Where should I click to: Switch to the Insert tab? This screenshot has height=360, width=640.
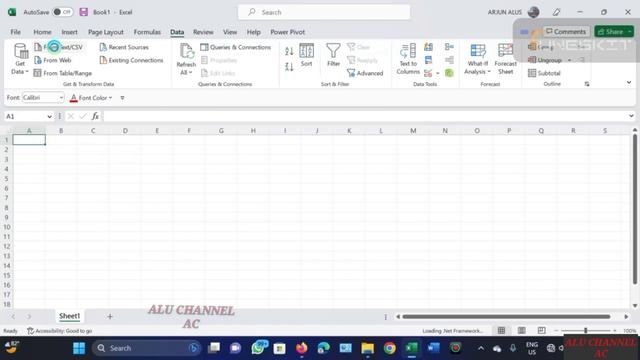click(69, 32)
